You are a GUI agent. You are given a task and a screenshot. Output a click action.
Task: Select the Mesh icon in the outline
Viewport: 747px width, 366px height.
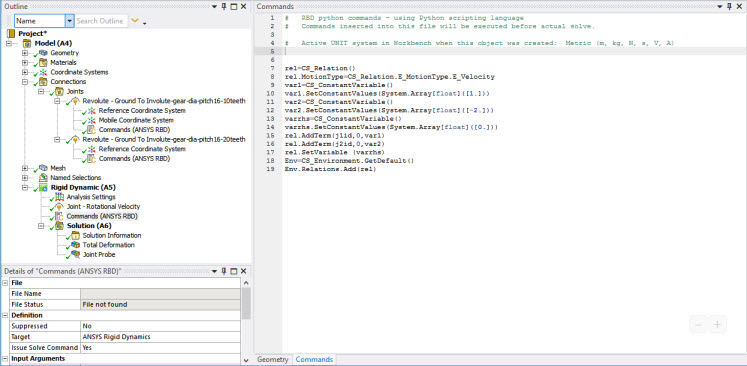coord(43,168)
